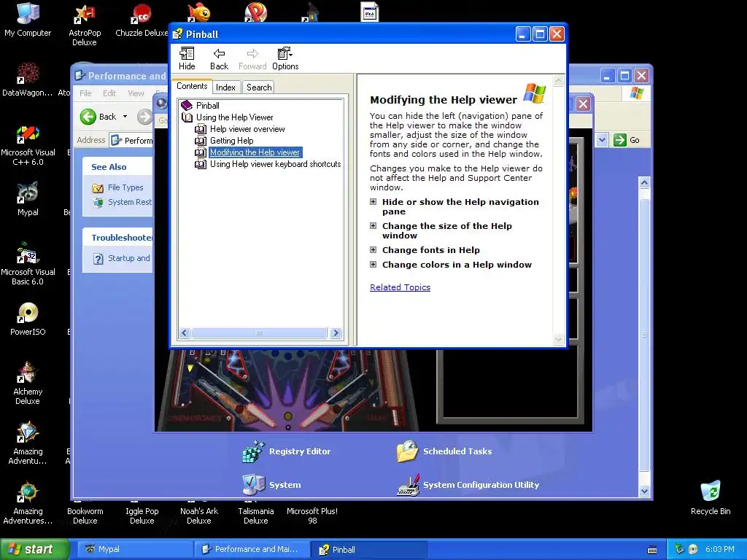Click scroll up arrow in Performance window
747x560 pixels.
(644, 183)
